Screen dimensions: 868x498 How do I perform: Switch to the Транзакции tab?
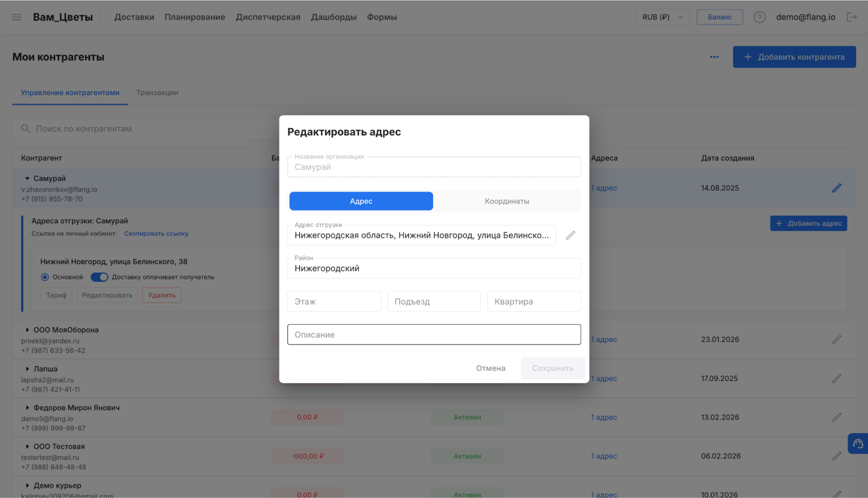(157, 93)
